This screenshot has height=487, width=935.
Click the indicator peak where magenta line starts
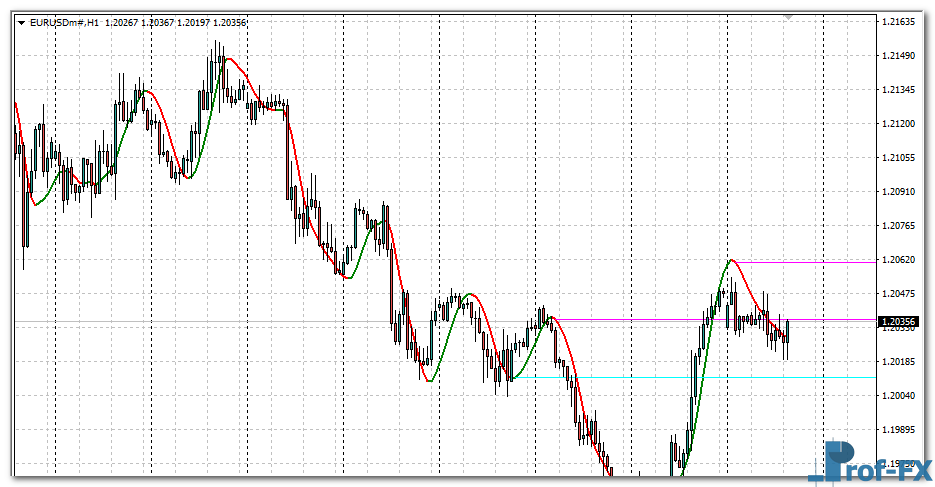click(x=731, y=260)
